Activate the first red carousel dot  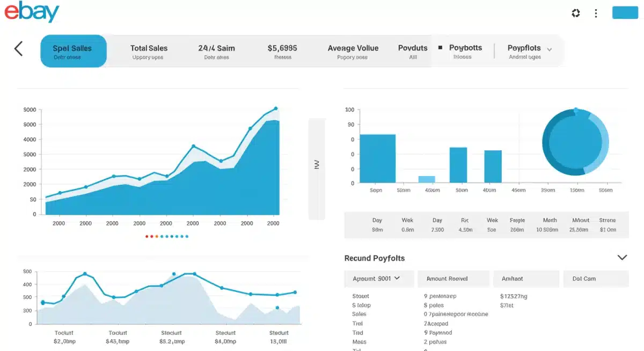(x=147, y=236)
